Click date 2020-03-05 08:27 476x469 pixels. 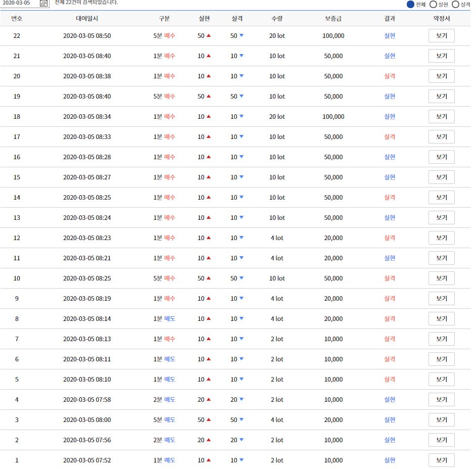click(x=87, y=177)
